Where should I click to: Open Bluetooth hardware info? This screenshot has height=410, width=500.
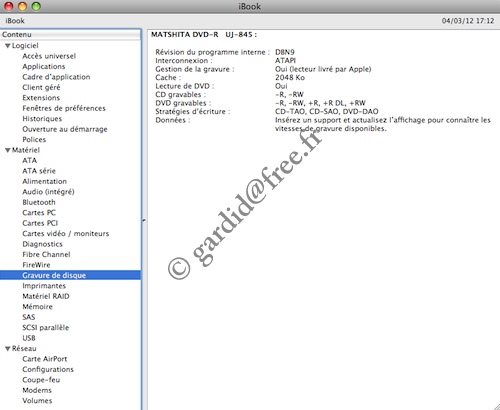click(x=39, y=202)
